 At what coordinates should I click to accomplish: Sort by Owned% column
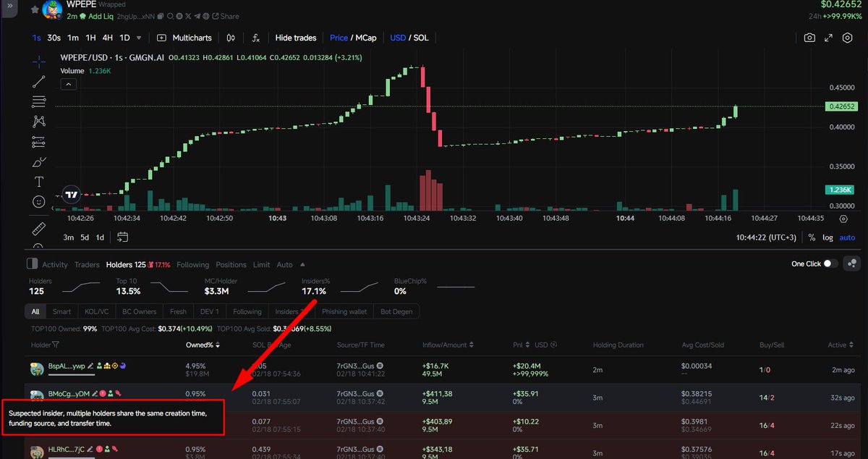click(202, 345)
